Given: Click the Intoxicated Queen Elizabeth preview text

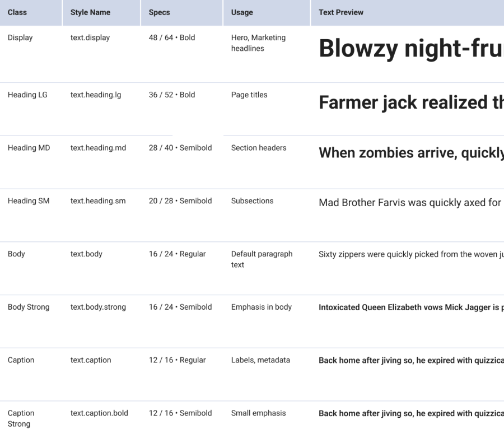Looking at the screenshot, I should click(410, 307).
